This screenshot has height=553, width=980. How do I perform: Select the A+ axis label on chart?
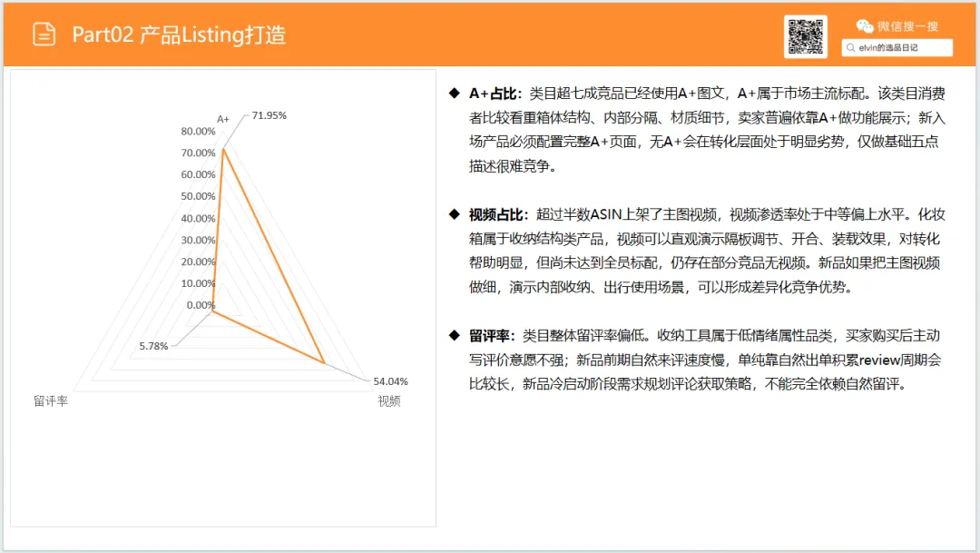coord(223,119)
